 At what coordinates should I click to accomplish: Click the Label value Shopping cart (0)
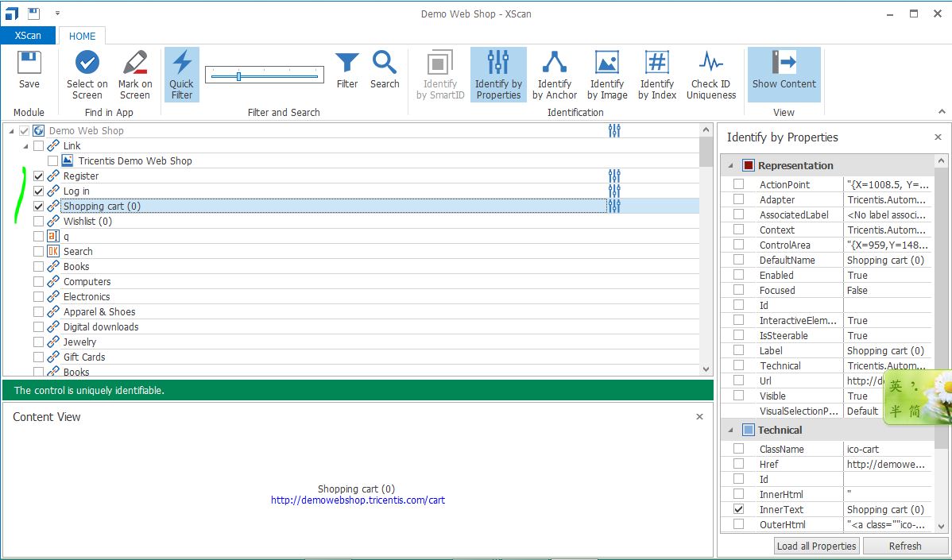886,350
